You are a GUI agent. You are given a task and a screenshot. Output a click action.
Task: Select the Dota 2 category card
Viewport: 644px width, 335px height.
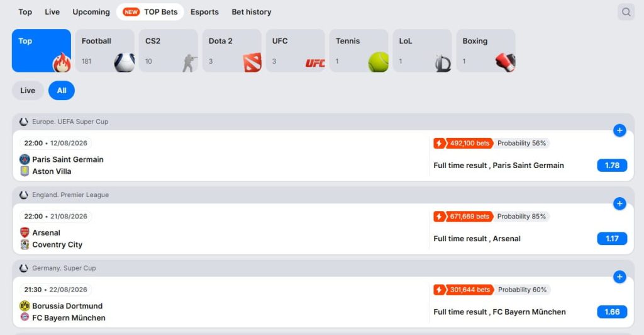(x=231, y=50)
